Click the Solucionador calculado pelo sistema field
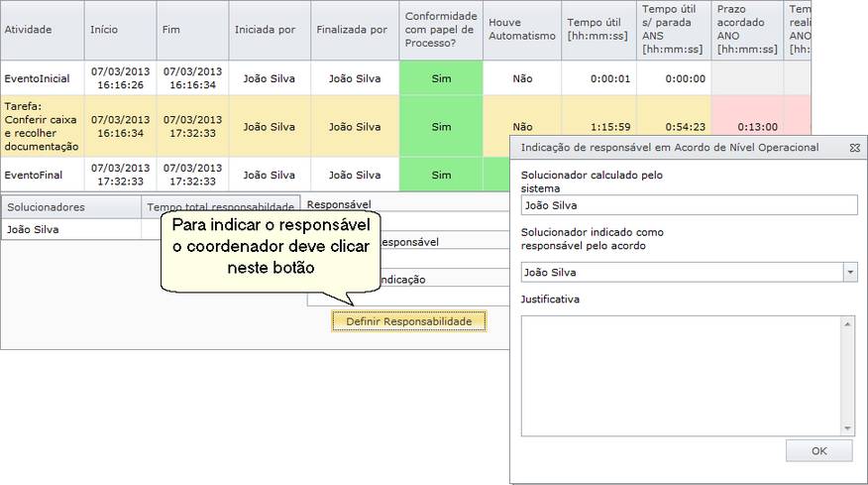The height and width of the screenshot is (485, 868). (x=690, y=205)
